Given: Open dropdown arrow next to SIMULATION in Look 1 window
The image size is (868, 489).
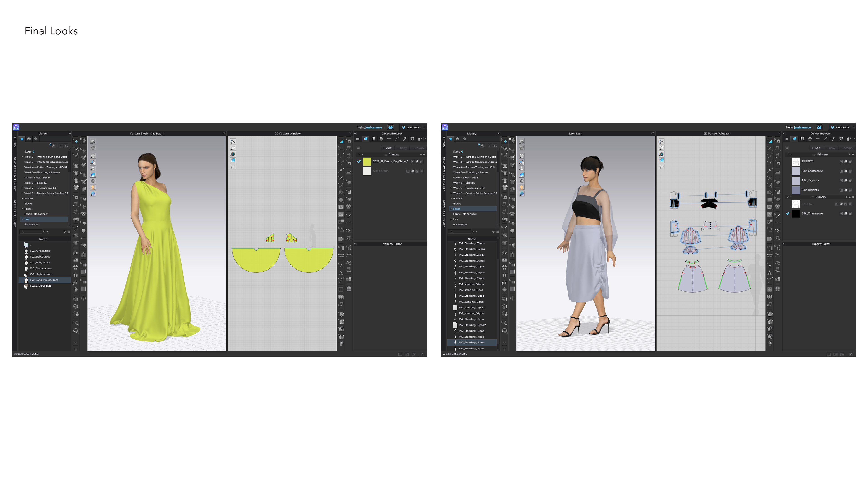Looking at the screenshot, I should [x=854, y=127].
